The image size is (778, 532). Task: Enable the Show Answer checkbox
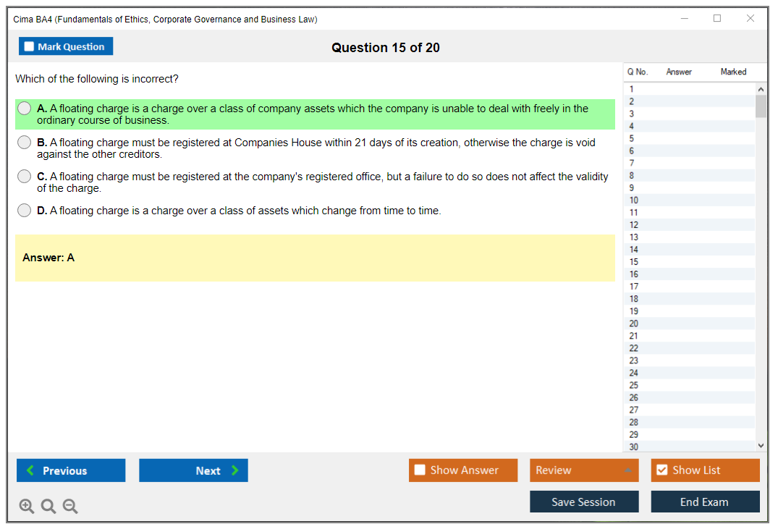tap(420, 470)
